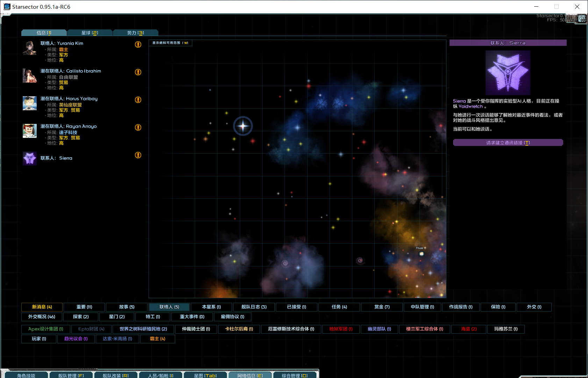Request comm link with Sierra
The image size is (588, 378).
pos(508,143)
